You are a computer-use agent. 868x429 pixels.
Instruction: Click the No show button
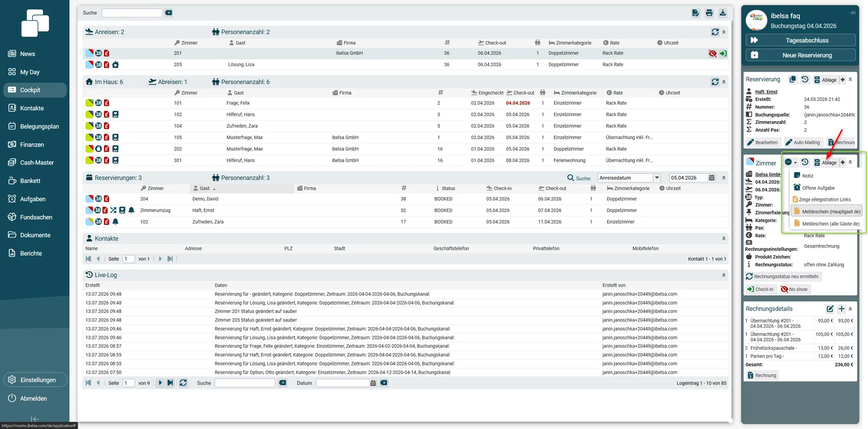(794, 289)
